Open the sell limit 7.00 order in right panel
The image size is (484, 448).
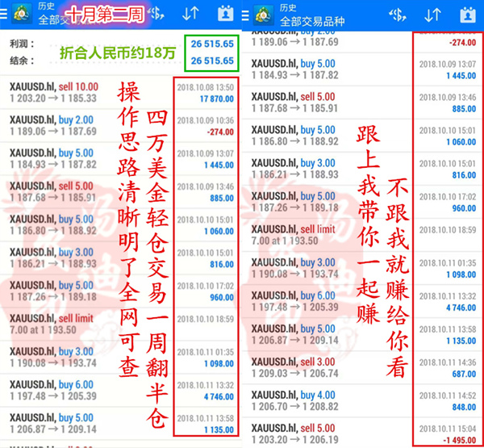point(363,235)
